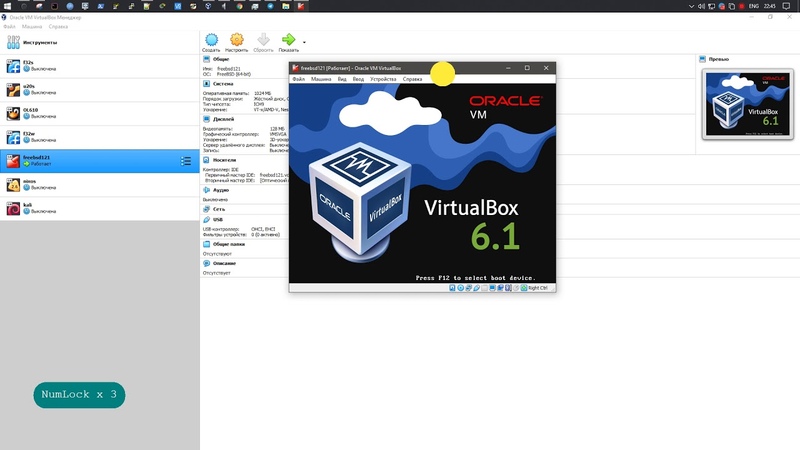Click the red VM icon in taskbar

[x=301, y=6]
